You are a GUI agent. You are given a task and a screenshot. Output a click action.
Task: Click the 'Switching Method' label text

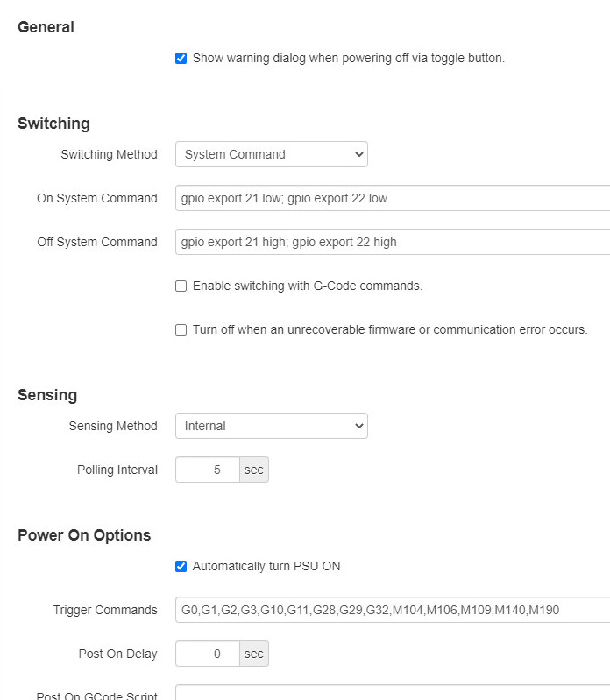pyautogui.click(x=109, y=154)
